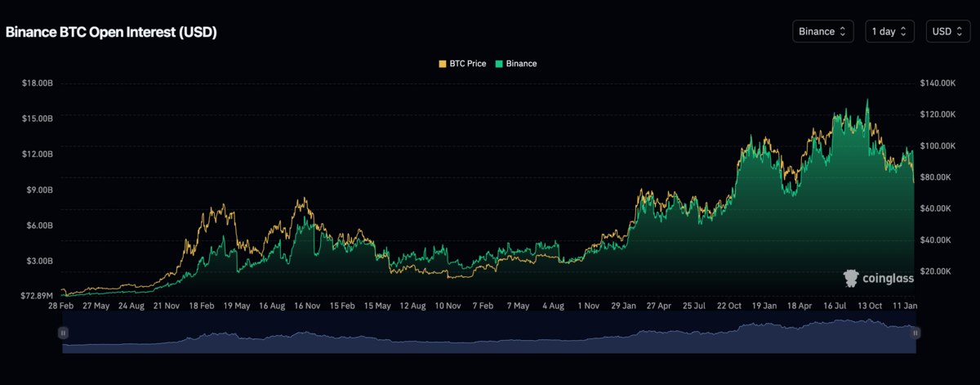Click the 10 Nov date label

tap(448, 306)
